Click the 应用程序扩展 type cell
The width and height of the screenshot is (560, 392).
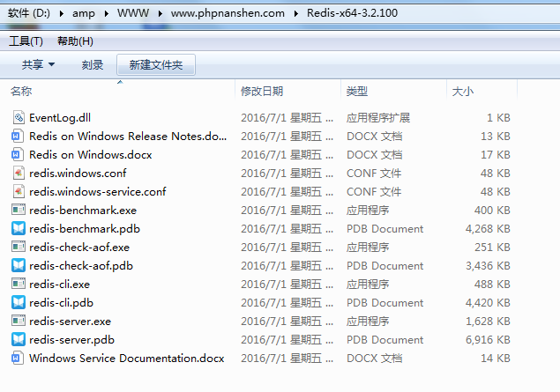(x=378, y=118)
